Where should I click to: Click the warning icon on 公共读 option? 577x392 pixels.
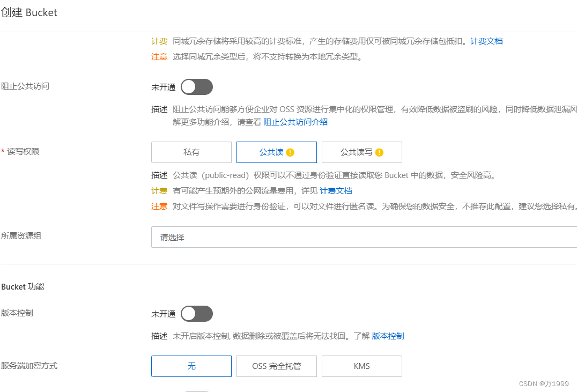290,152
